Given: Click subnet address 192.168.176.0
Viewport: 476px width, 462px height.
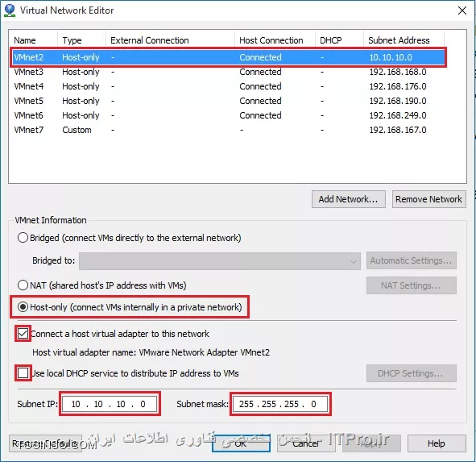Looking at the screenshot, I should click(398, 86).
